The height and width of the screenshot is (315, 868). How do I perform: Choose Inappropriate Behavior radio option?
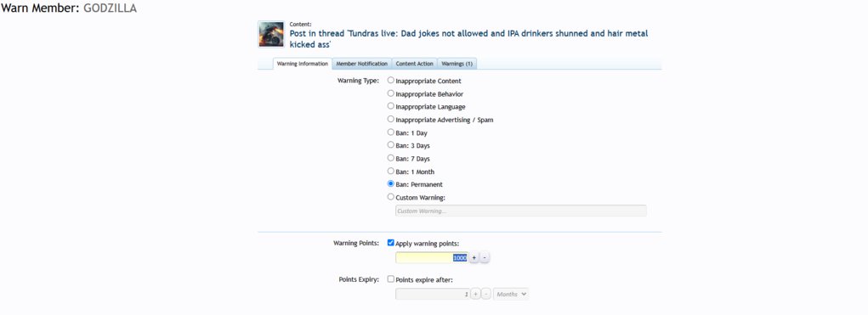391,93
